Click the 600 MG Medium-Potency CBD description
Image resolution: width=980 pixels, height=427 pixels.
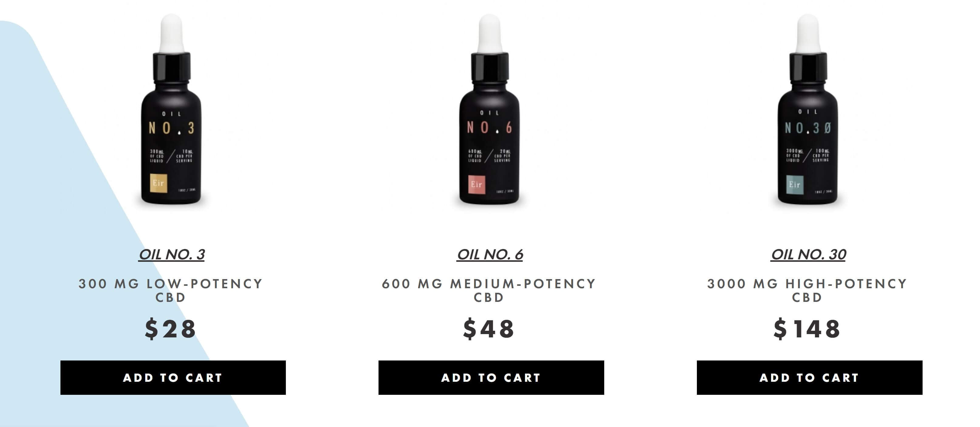coord(489,290)
